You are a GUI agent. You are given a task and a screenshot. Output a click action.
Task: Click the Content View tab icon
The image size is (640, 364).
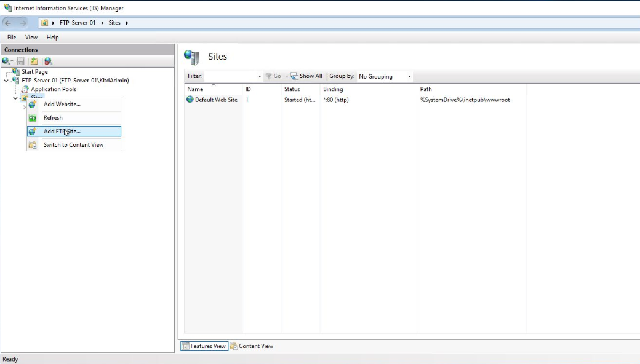[233, 346]
